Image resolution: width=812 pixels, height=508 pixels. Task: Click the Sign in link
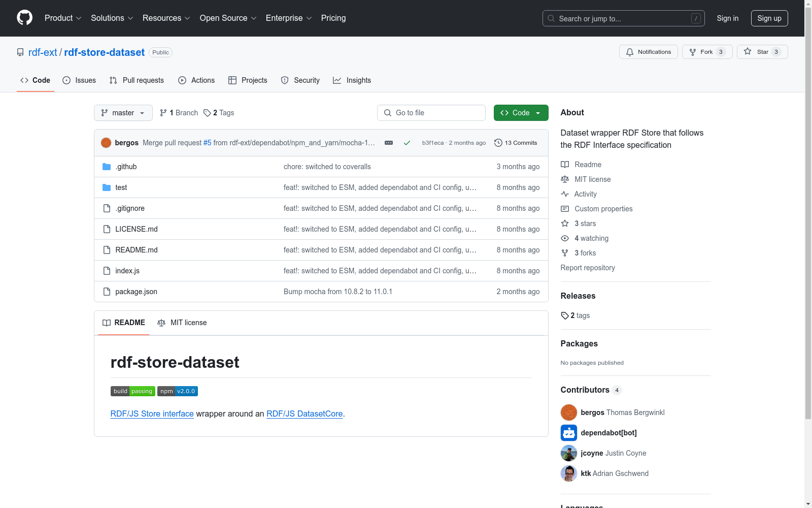click(x=728, y=18)
